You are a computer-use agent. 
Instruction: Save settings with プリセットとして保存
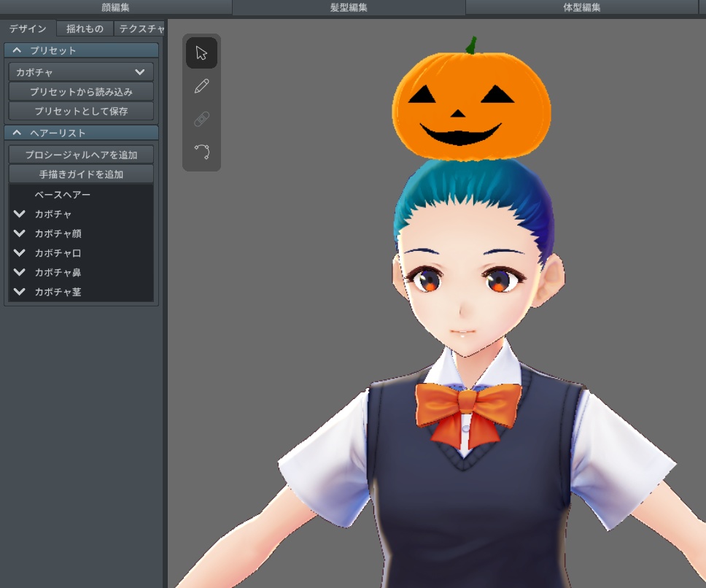point(80,111)
